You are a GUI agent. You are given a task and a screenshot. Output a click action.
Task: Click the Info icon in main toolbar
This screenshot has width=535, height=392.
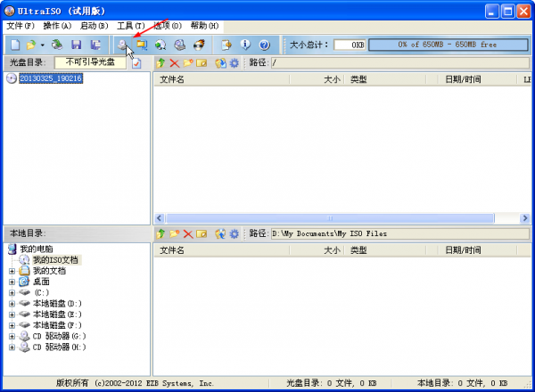(245, 44)
